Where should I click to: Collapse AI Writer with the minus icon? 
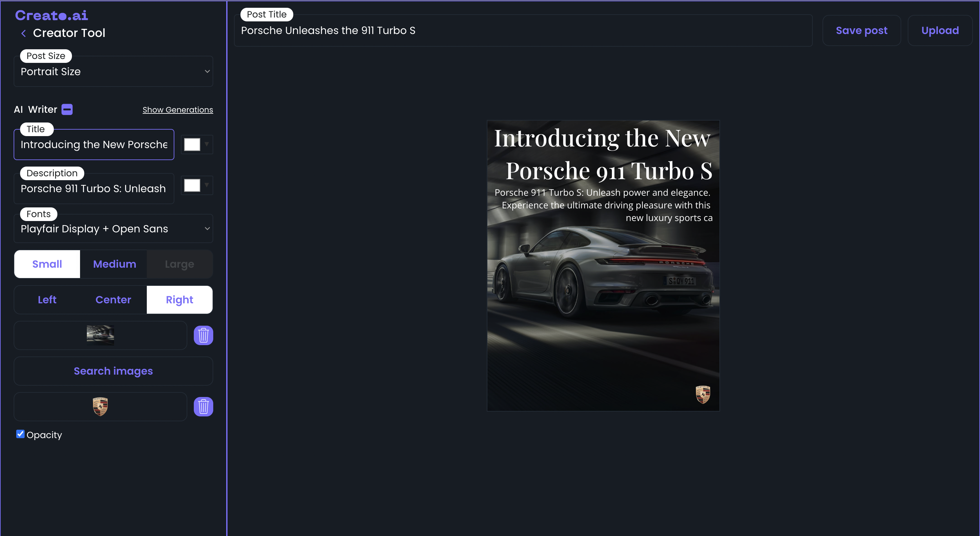click(x=67, y=110)
